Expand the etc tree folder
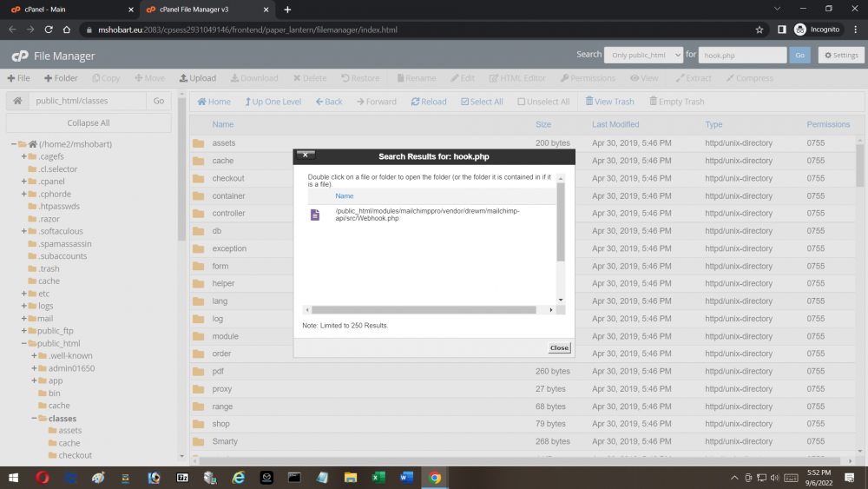 [23, 294]
